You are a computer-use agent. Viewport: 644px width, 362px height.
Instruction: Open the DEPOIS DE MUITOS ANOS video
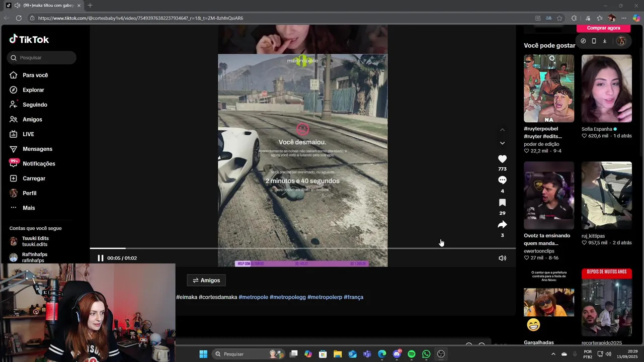tap(607, 302)
